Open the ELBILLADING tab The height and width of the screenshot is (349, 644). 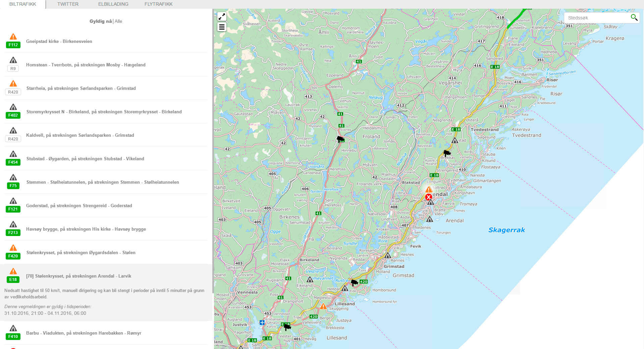[113, 4]
